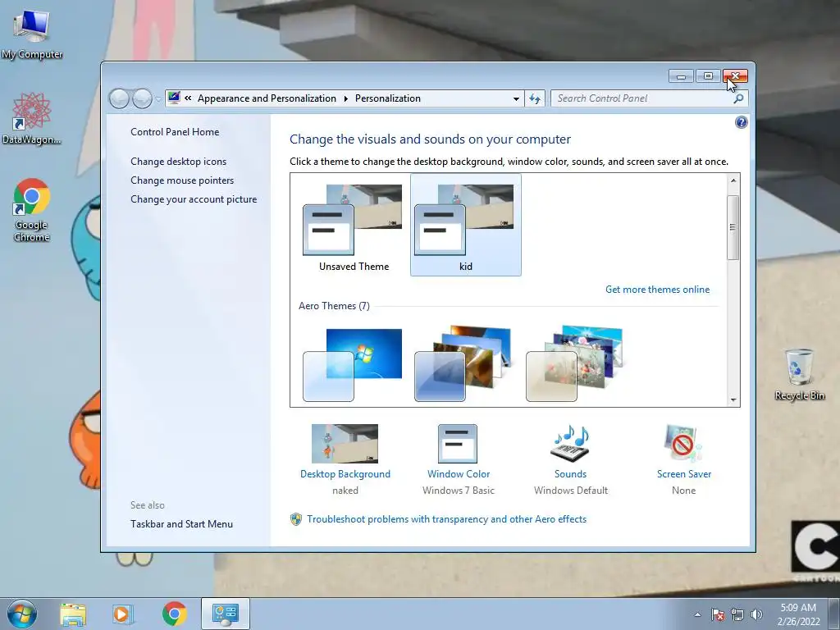Launch Windows Media Player from taskbar
Screen dimensions: 840x630
(x=121, y=614)
